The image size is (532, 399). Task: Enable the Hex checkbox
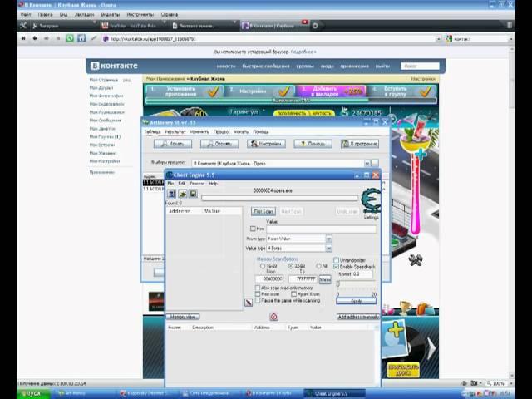[x=254, y=229]
